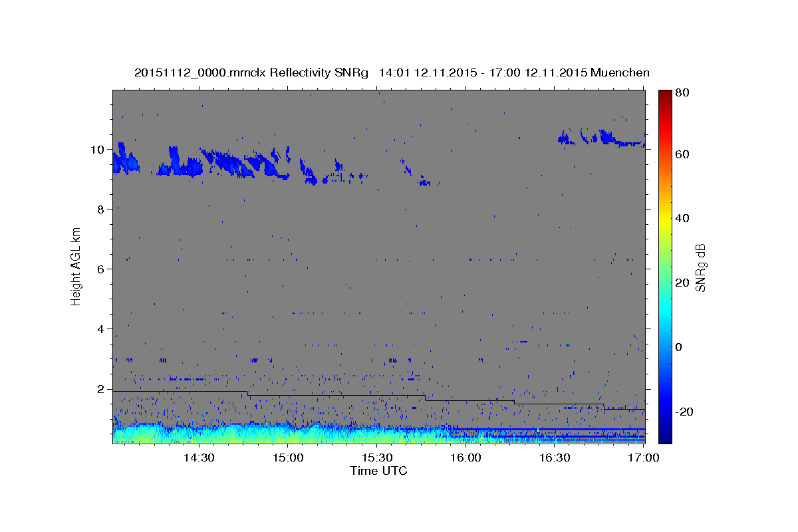The height and width of the screenshot is (532, 798).
Task: Click the height tick label 8
Action: pos(100,209)
